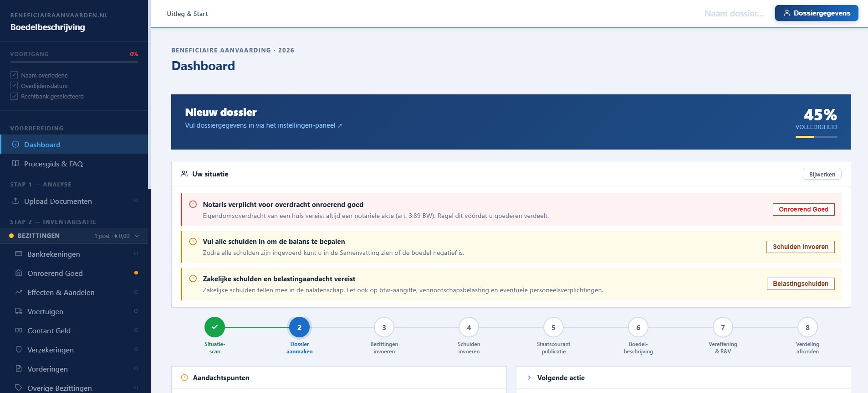Click the house icon beside Onroerend Goed
The height and width of the screenshot is (393, 868).
(x=19, y=273)
